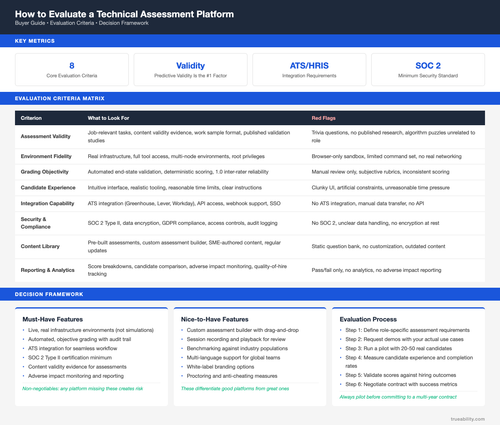The height and width of the screenshot is (425, 500).
Task: Click red flag 'Trivia questions, no published research'
Action: pyautogui.click(x=393, y=136)
